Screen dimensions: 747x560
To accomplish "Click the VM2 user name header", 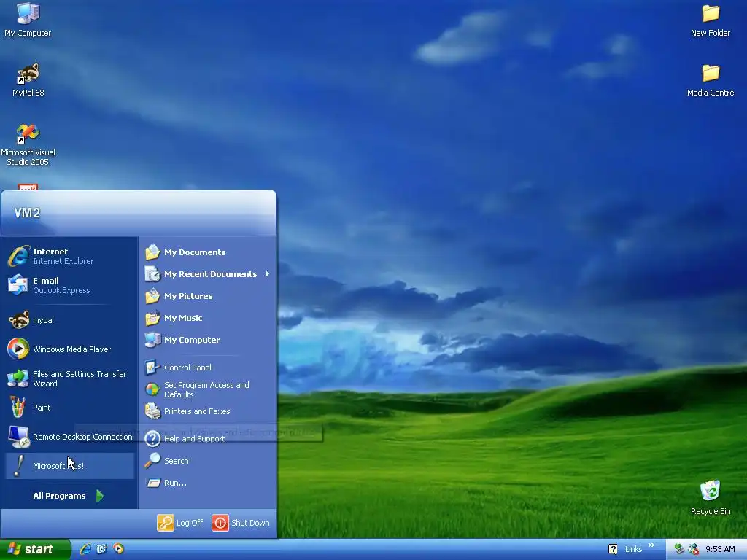I will [27, 213].
